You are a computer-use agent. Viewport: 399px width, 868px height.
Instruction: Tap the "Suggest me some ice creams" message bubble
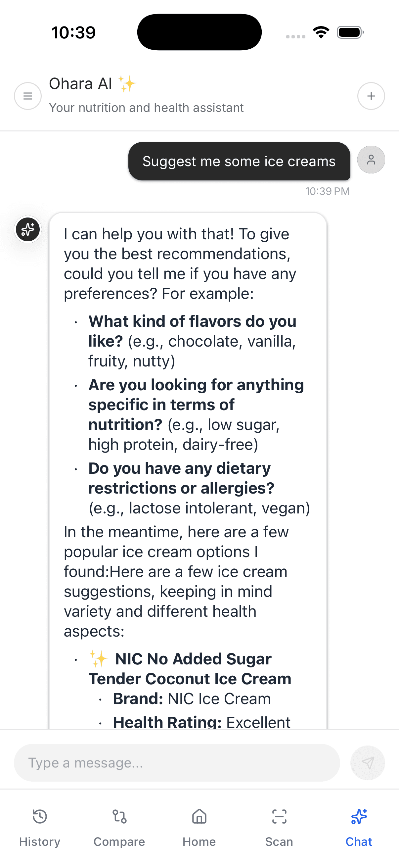(239, 162)
